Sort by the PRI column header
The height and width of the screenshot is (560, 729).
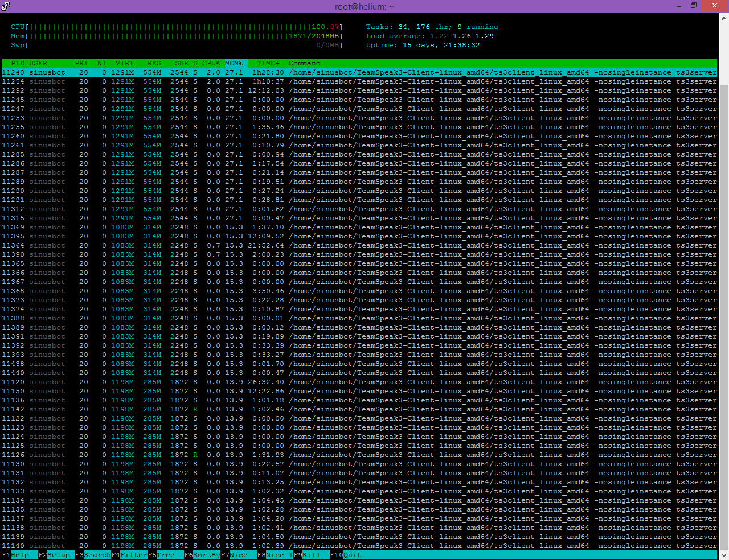81,63
